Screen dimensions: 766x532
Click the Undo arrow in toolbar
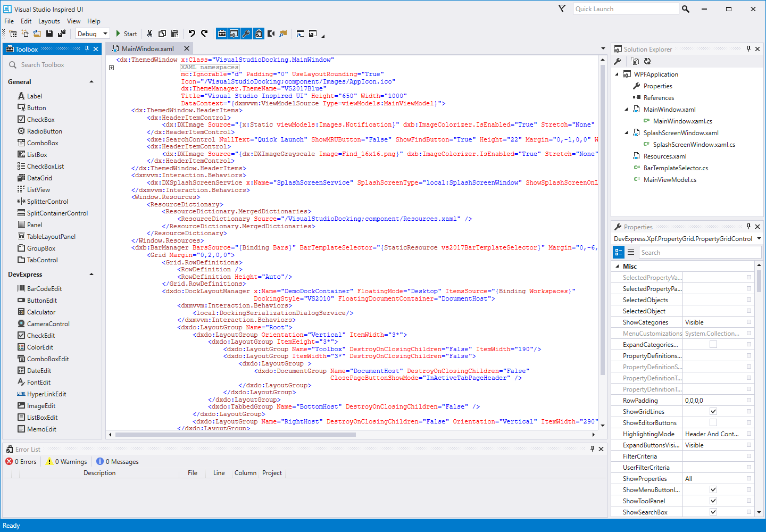(191, 34)
